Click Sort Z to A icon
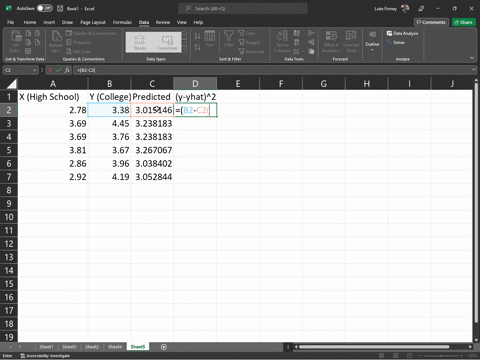Viewport: 480px width, 360px height. [197, 47]
